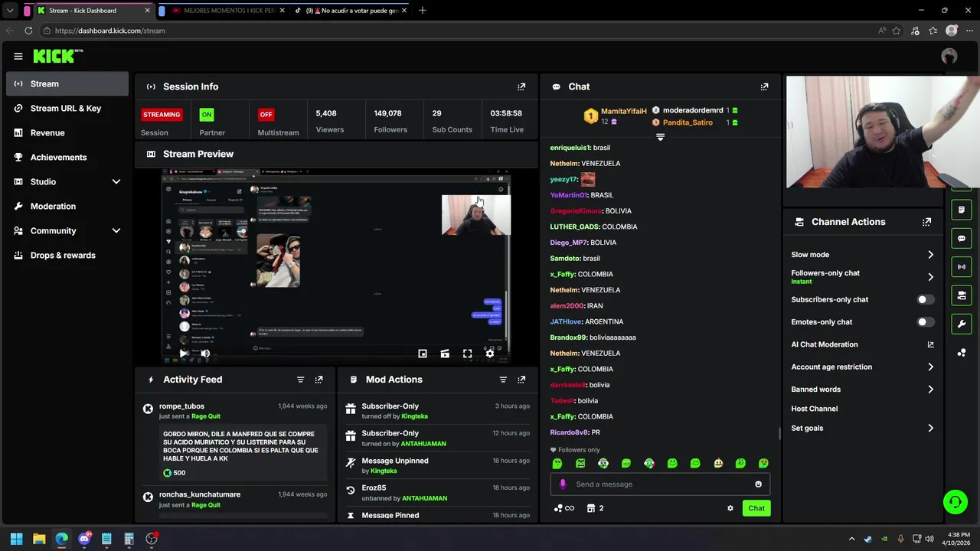The image size is (980, 551).
Task: Pop out the Chat panel
Action: [764, 86]
